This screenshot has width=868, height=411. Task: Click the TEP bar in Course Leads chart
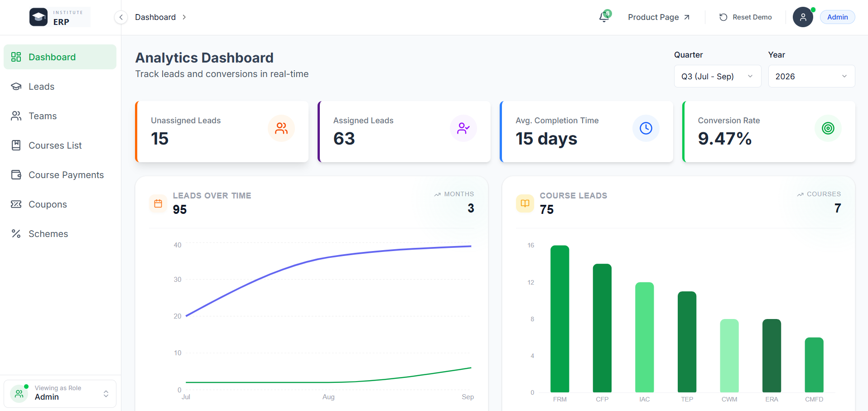point(687,342)
